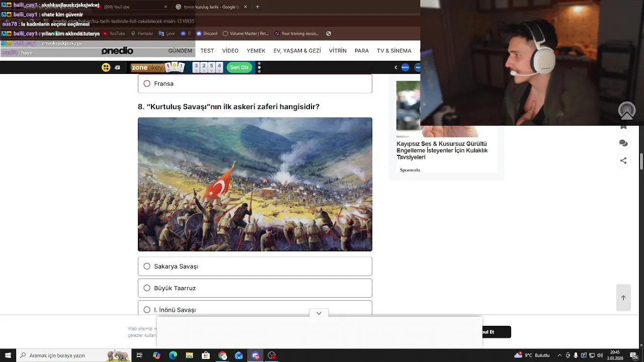Click the globe bookmark icon
Viewport: 644px width, 362px height.
pos(329,34)
